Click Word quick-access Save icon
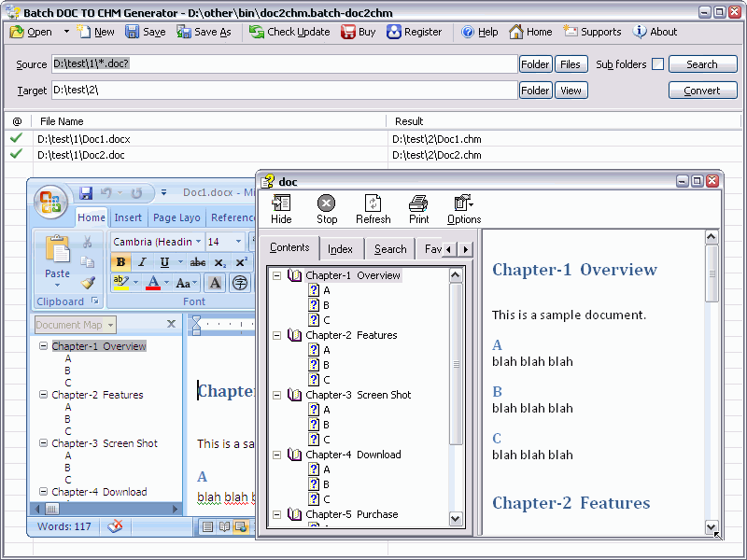 (86, 193)
